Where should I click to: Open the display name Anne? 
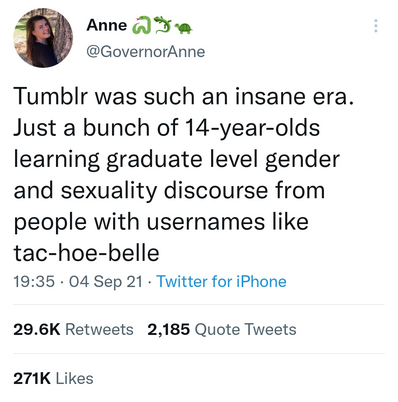pyautogui.click(x=107, y=25)
